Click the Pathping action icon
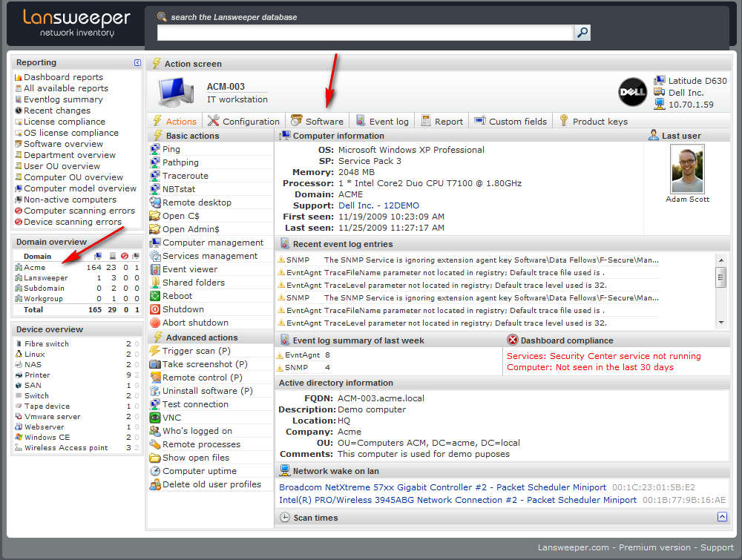 [x=155, y=162]
